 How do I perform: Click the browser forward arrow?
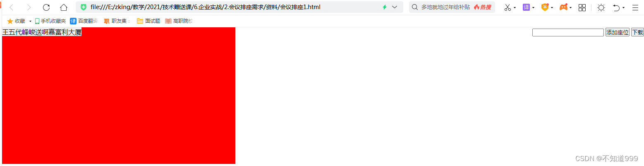(x=29, y=7)
